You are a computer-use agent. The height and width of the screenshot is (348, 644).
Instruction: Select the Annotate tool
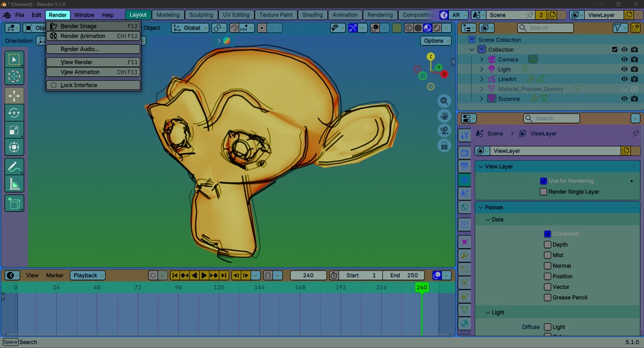(14, 167)
